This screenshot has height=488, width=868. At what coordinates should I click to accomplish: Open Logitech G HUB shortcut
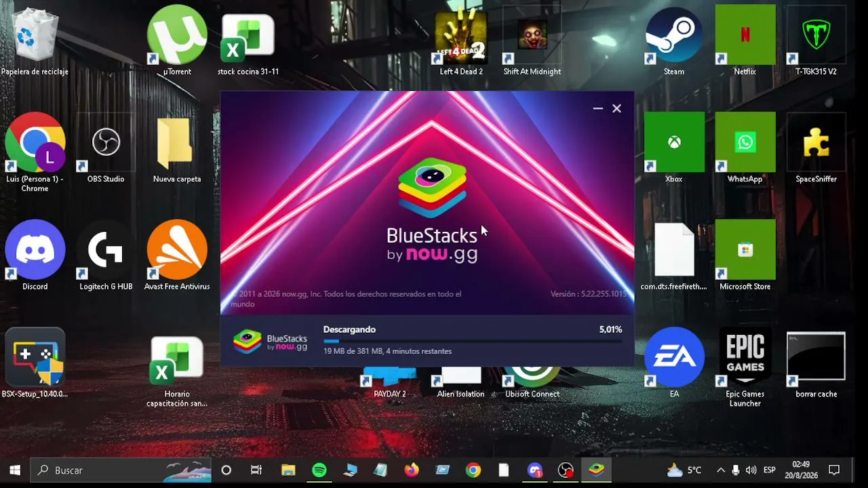coord(106,256)
